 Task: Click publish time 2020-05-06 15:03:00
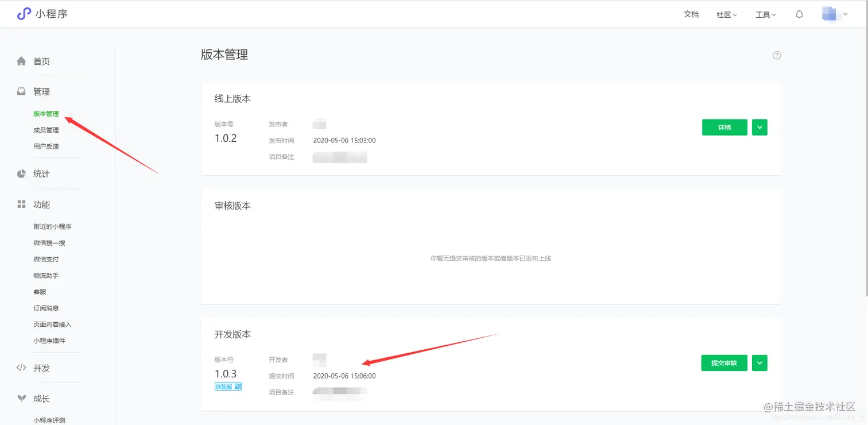coord(344,140)
